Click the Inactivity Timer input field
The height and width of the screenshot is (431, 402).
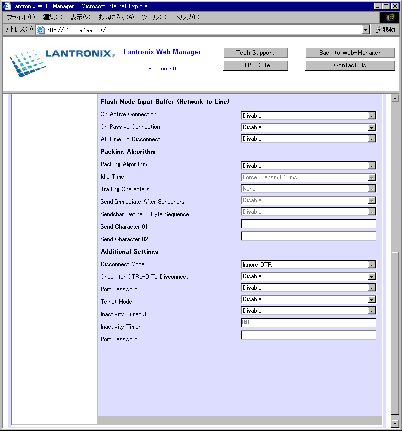point(308,323)
